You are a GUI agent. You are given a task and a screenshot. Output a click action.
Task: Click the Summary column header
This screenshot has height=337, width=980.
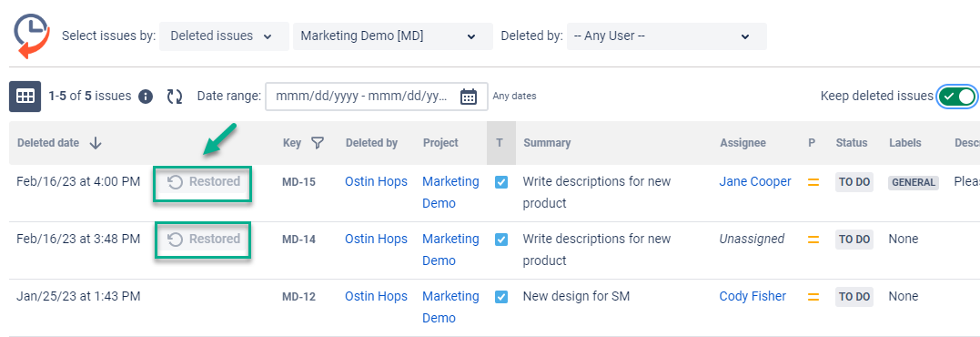pos(547,143)
